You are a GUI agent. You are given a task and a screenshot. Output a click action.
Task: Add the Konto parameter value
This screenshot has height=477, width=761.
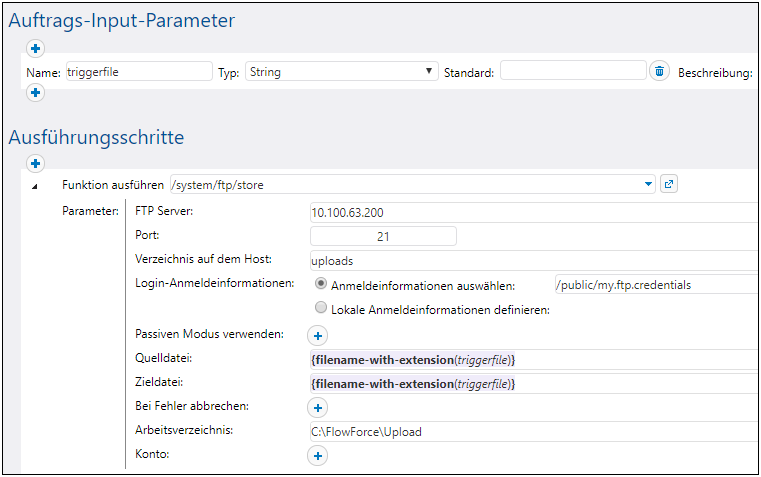[317, 455]
